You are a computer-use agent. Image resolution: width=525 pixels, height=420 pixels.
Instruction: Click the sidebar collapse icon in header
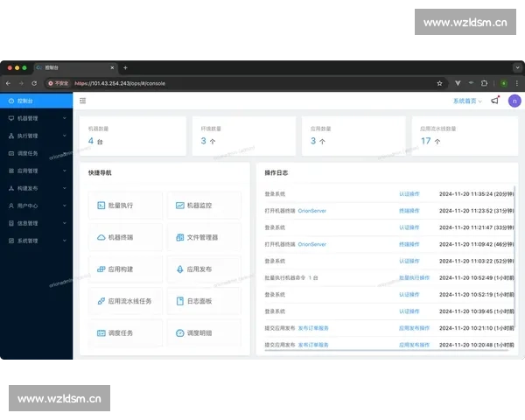[x=82, y=101]
